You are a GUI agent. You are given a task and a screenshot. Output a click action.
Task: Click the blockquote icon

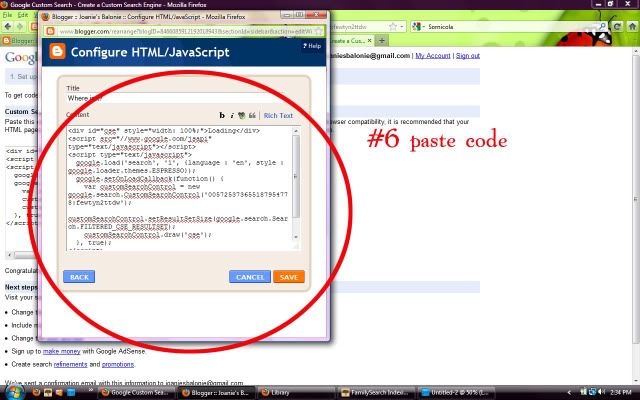click(x=252, y=116)
